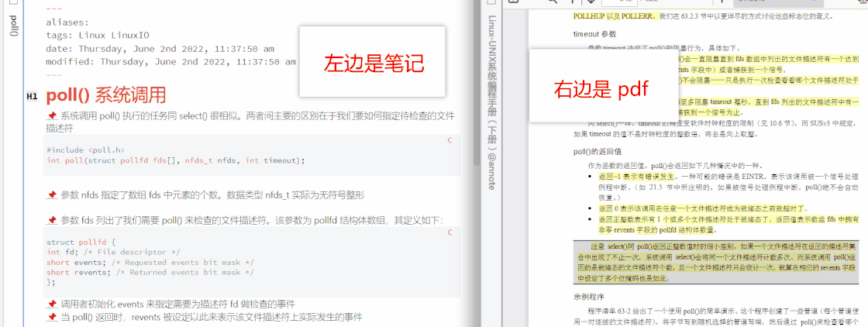The image size is (868, 327).
Task: Select the poll() vertical tab title
Action: (x=14, y=26)
